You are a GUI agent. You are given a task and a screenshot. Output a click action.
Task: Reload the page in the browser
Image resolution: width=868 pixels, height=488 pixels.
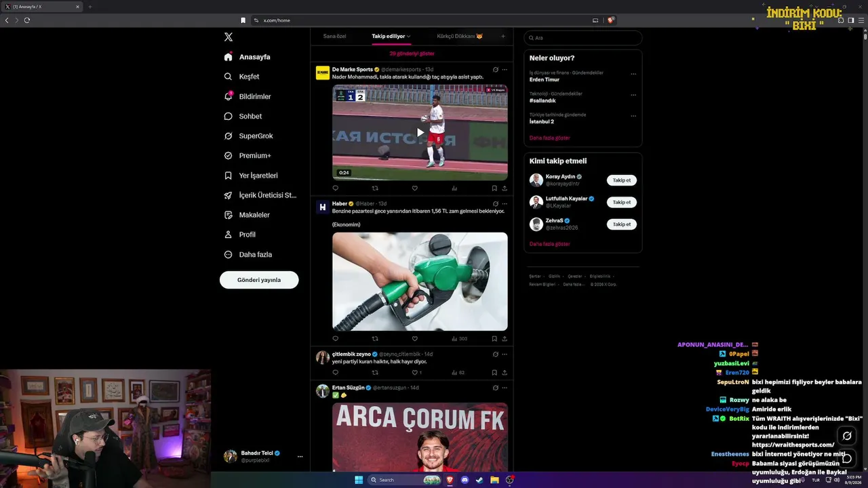27,20
